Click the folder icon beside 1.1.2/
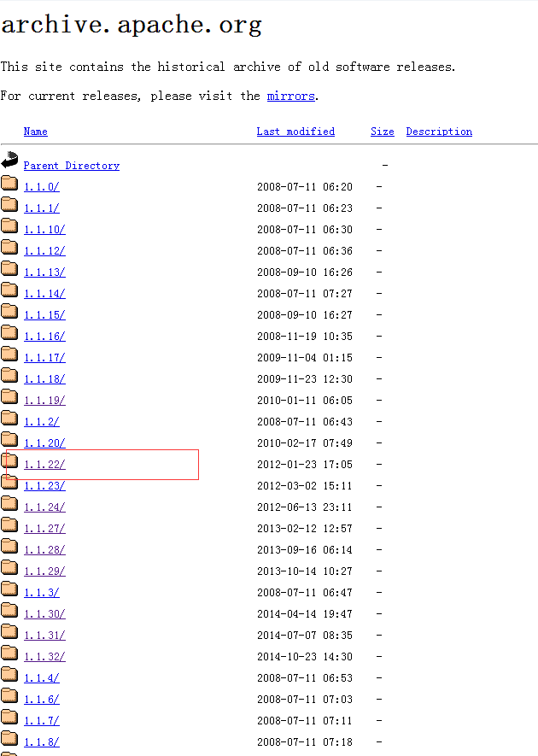The width and height of the screenshot is (538, 756). (9, 418)
